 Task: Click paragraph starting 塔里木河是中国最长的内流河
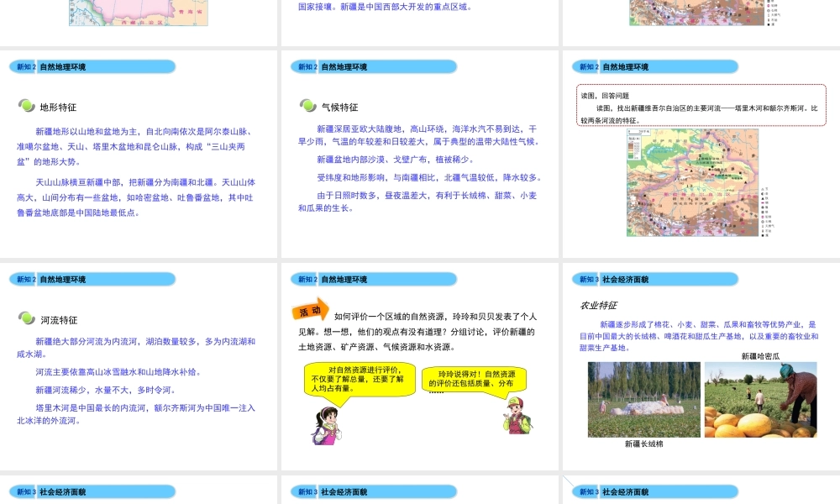136,414
